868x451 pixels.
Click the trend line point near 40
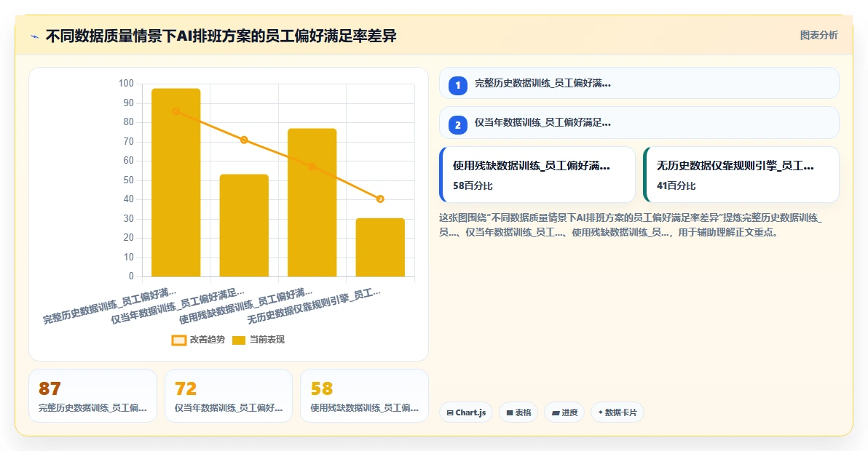380,199
